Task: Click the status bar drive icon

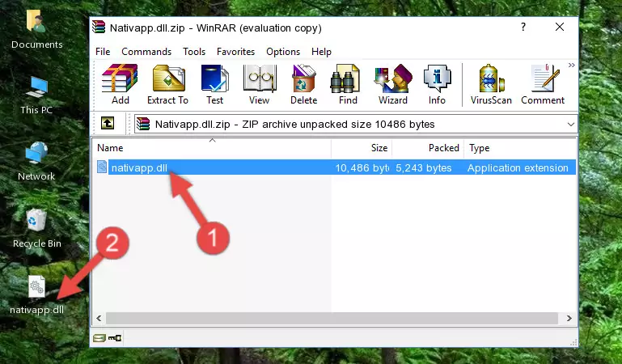Action: (x=99, y=338)
